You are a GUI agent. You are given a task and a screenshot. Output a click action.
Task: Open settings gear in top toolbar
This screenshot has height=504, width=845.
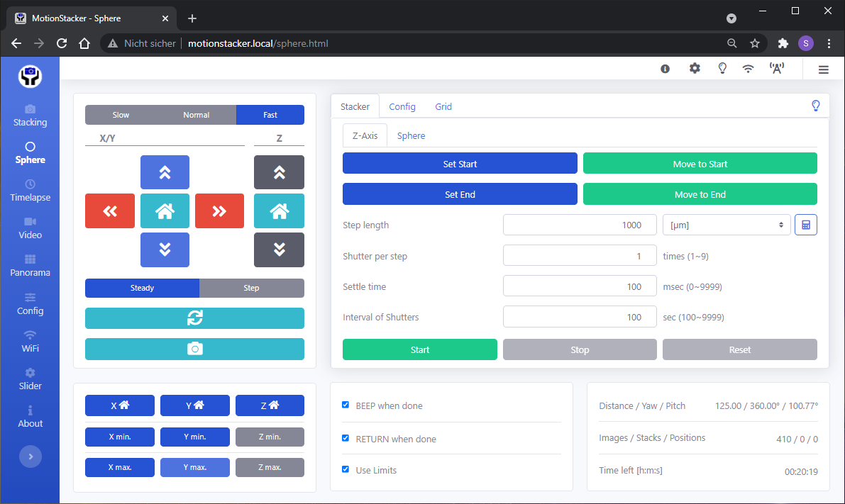tap(695, 69)
